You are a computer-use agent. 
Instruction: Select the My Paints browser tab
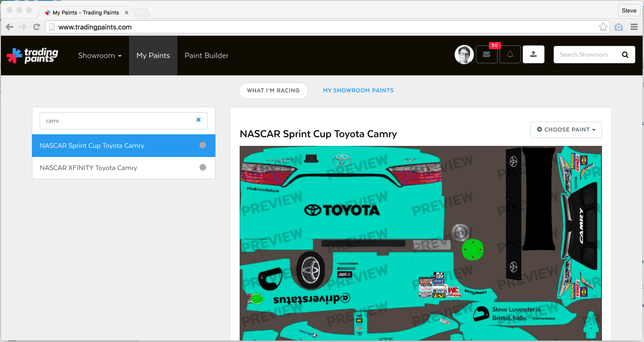[x=86, y=13]
